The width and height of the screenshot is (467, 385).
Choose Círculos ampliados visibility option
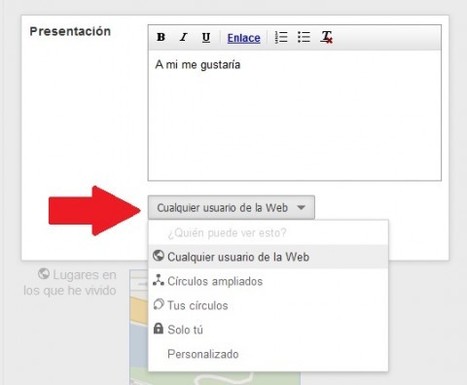pyautogui.click(x=268, y=281)
